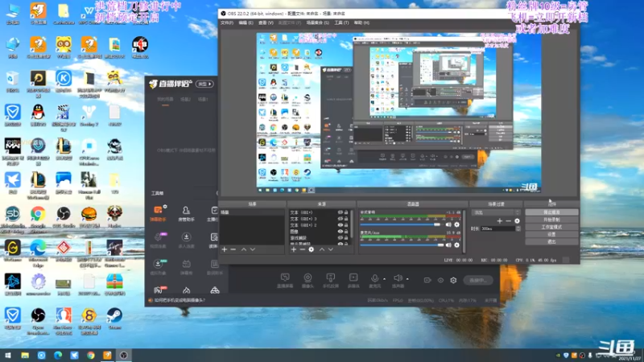
Task: Open source properties gear in Sources panel
Action: pos(312,249)
